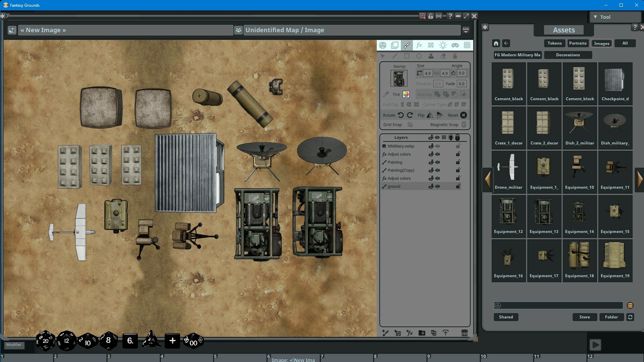Select the Eraser tool
Viewport: 644px width, 362px height.
coord(443,56)
